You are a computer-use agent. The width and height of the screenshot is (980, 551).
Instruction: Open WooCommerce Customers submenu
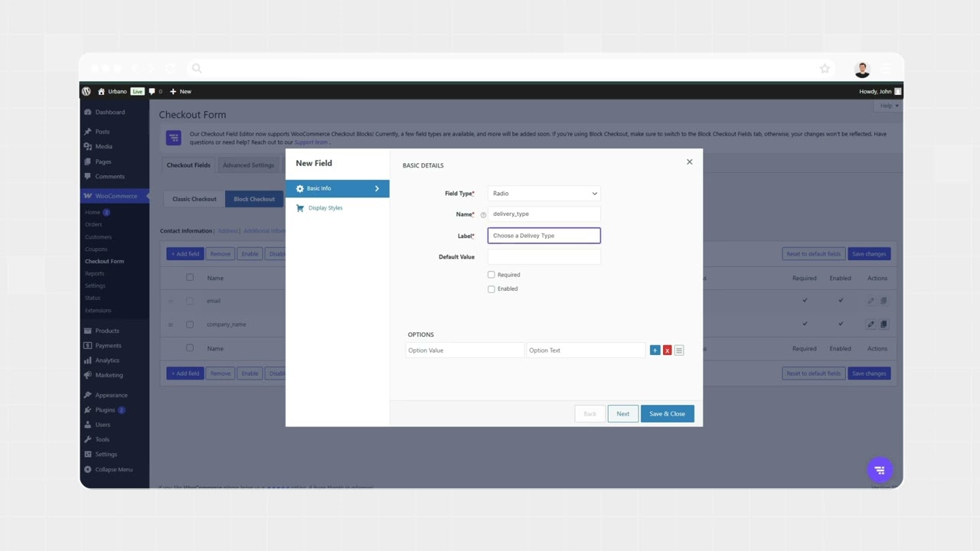(x=98, y=236)
